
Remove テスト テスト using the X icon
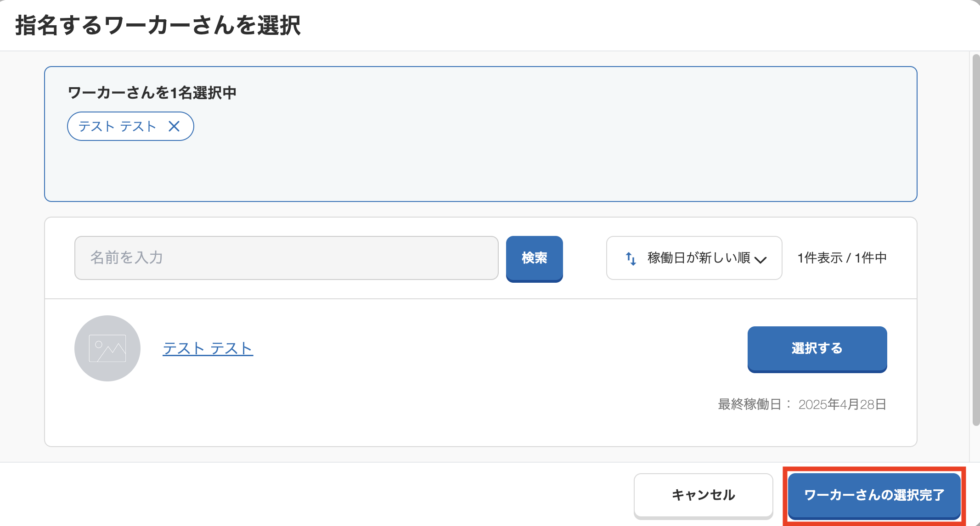pyautogui.click(x=174, y=126)
